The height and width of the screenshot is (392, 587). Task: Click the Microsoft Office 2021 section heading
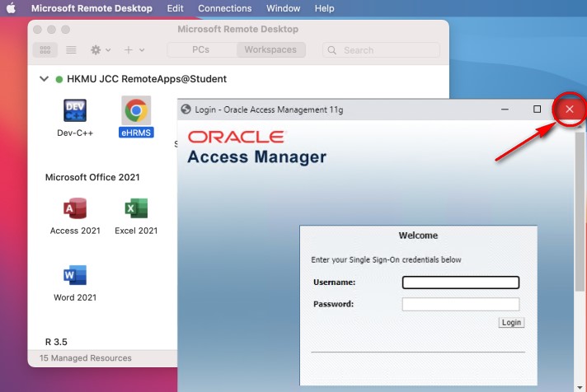tap(92, 177)
